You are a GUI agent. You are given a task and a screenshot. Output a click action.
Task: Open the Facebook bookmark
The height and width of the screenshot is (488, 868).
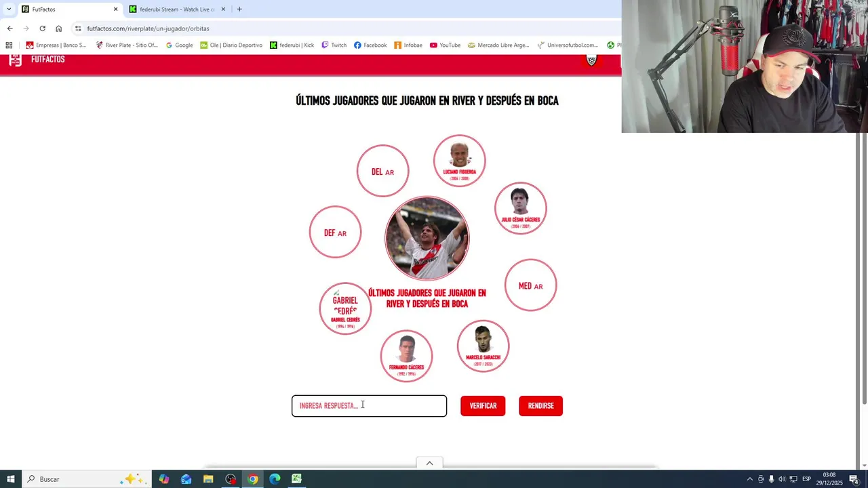(x=370, y=45)
